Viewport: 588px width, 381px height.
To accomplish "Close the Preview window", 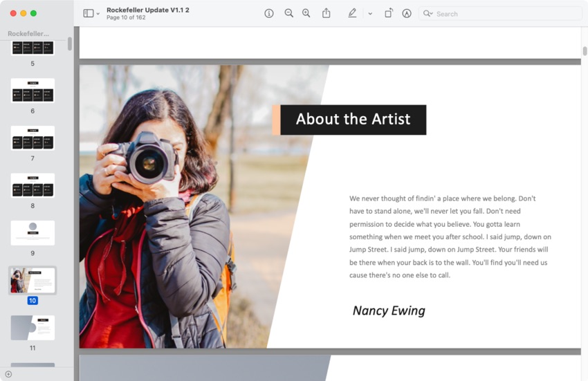I will 13,14.
